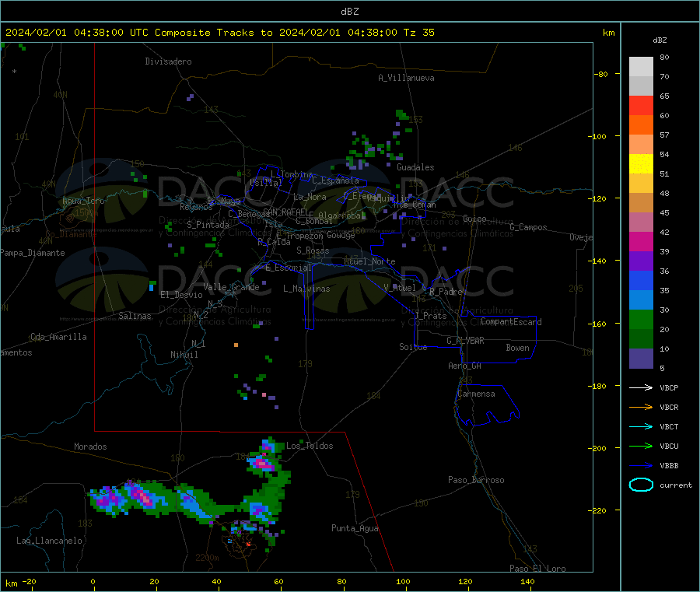The width and height of the screenshot is (700, 592).
Task: Click the cyan VBCT arrow in the legend
Action: click(x=641, y=426)
